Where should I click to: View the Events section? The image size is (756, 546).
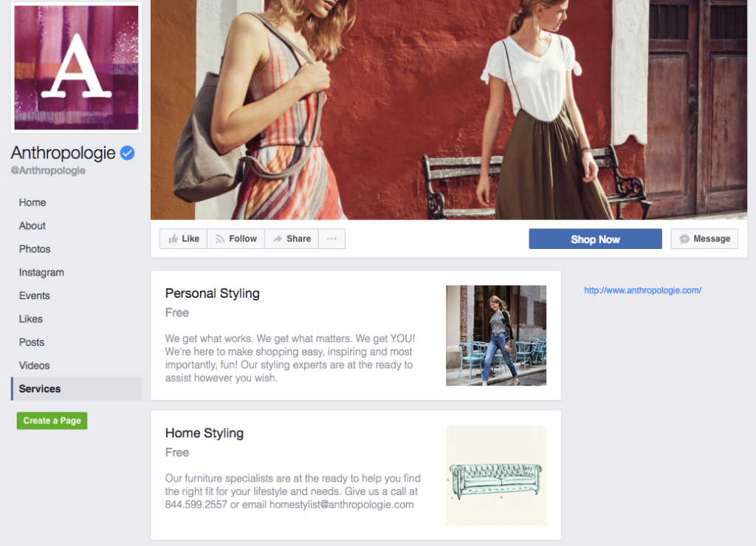(x=34, y=296)
